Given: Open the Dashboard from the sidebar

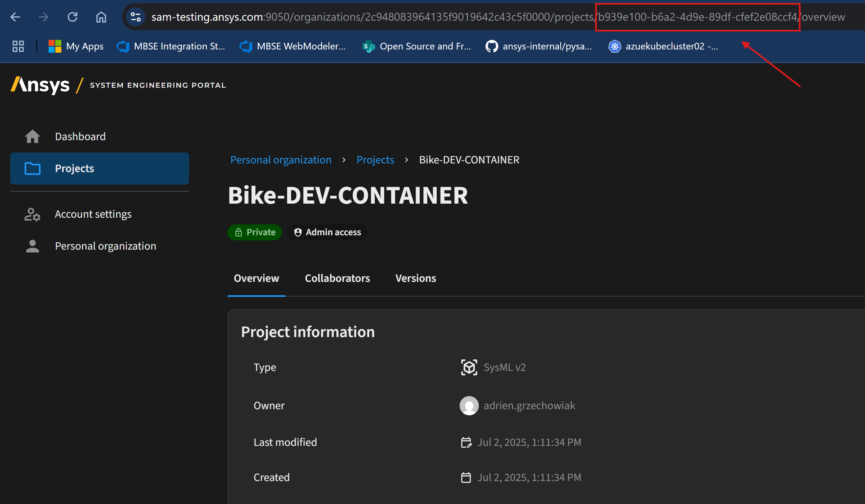Looking at the screenshot, I should coord(80,136).
